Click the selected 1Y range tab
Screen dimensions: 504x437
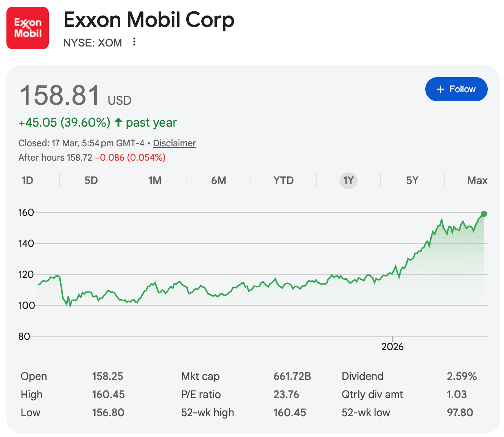348,180
